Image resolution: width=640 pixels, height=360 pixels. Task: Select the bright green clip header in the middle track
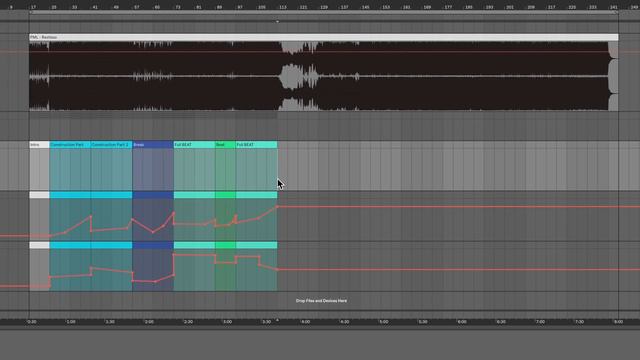(x=225, y=195)
